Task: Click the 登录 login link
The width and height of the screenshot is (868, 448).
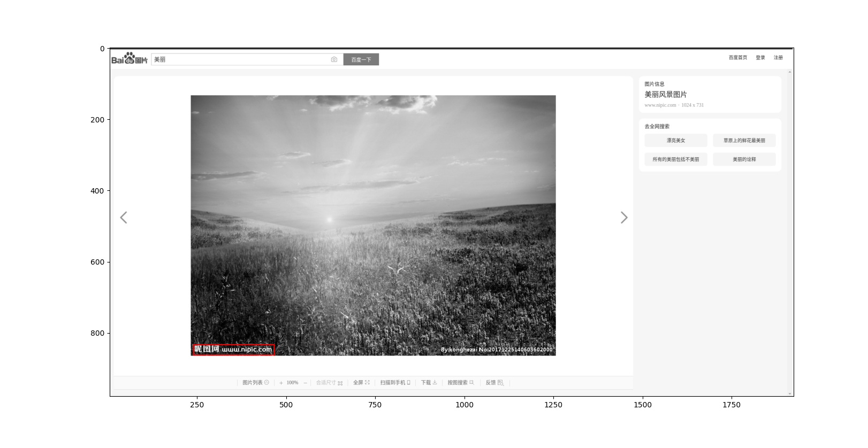Action: [760, 58]
